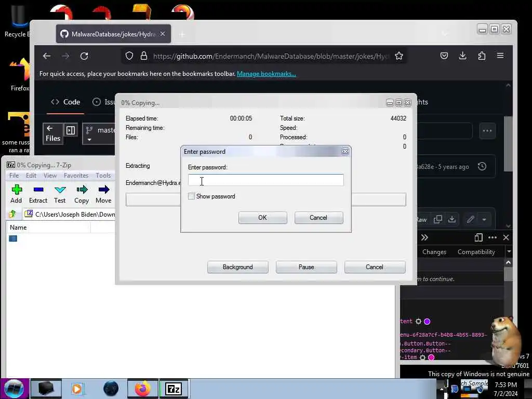Pause the copying operation
Image resolution: width=532 pixels, height=399 pixels.
[306, 267]
